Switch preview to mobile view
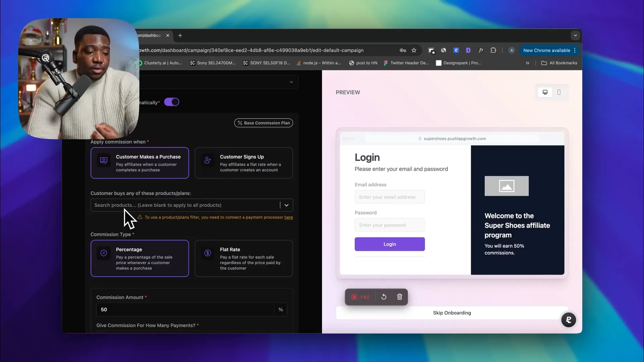 pos(559,92)
